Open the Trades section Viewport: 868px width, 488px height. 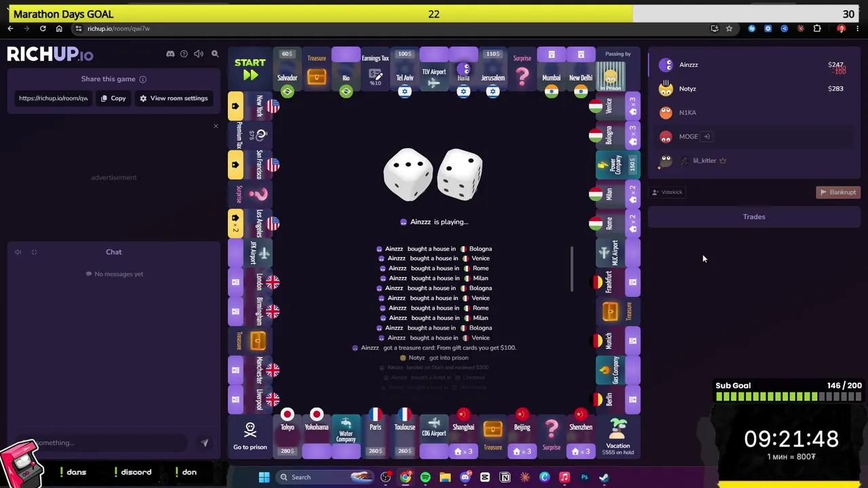[754, 217]
